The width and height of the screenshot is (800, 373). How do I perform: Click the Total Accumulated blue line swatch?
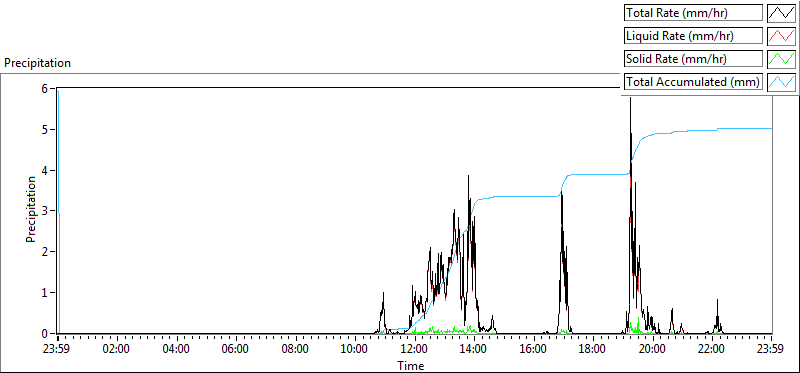[x=781, y=82]
